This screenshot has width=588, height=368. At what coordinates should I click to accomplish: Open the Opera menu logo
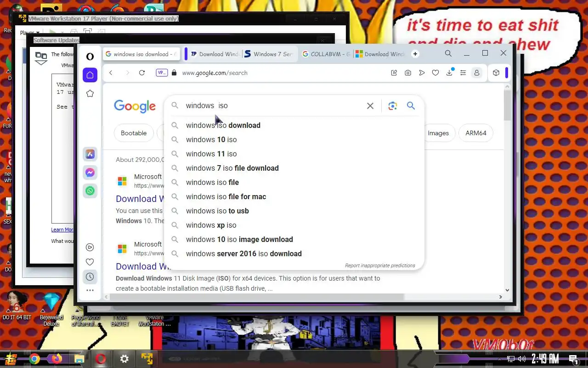pos(90,56)
